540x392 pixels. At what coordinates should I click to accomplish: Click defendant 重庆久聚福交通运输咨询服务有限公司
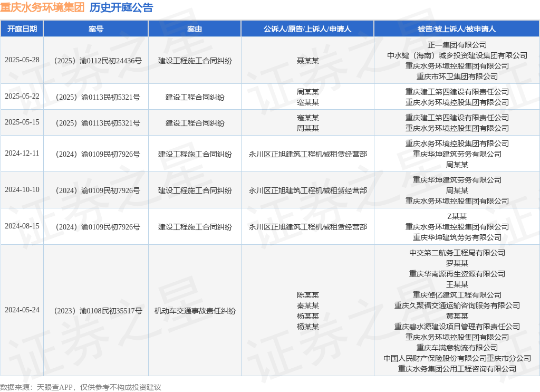pyautogui.click(x=457, y=305)
